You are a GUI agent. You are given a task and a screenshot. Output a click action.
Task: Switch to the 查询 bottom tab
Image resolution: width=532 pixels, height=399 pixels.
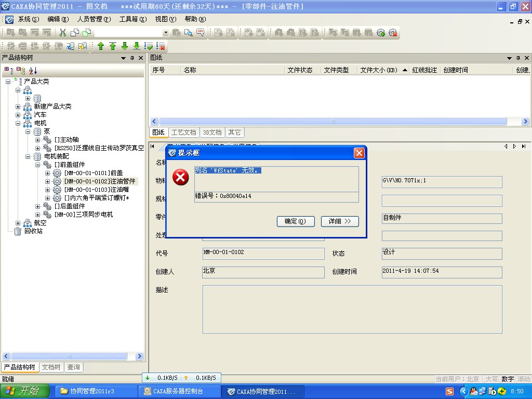73,367
